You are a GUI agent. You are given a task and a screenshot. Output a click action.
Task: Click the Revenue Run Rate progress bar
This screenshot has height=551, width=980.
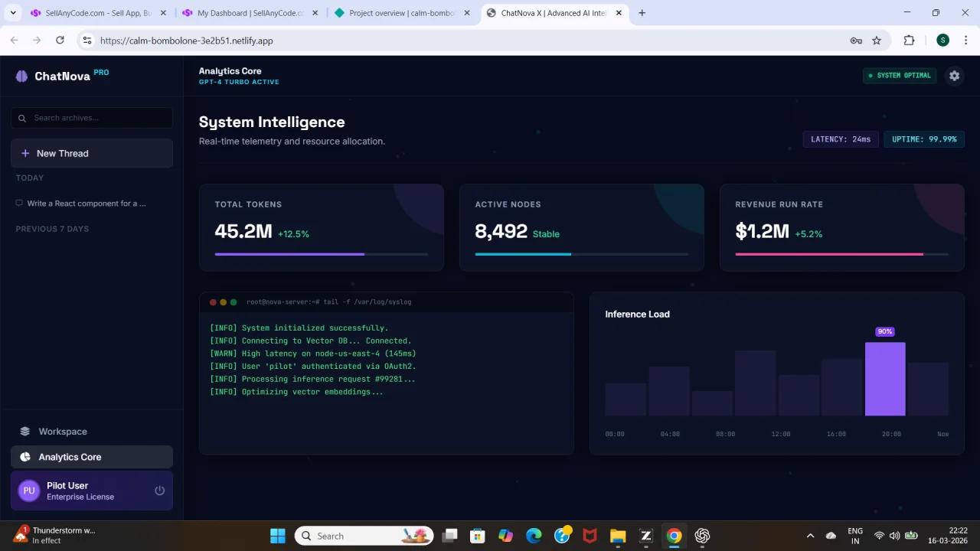click(x=842, y=254)
